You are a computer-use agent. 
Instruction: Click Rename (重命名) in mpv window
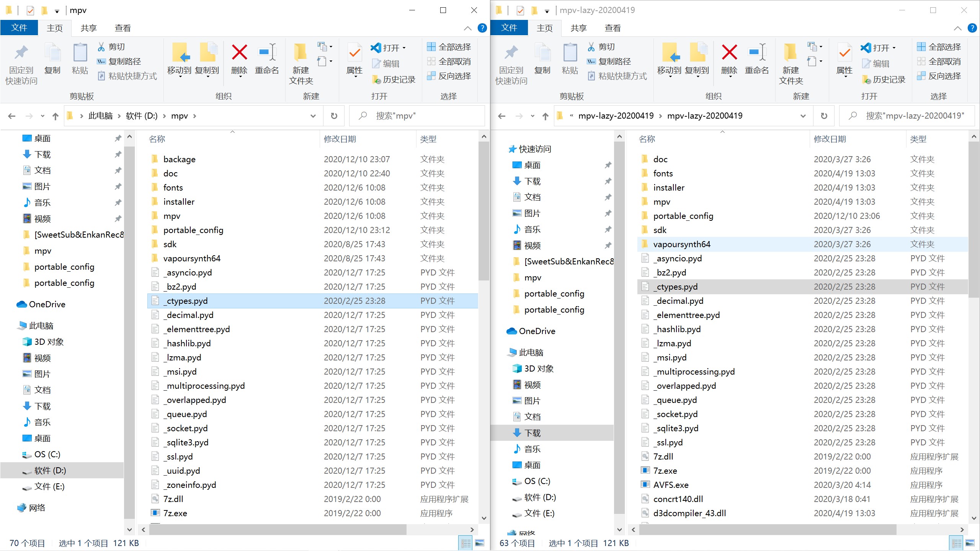click(267, 59)
